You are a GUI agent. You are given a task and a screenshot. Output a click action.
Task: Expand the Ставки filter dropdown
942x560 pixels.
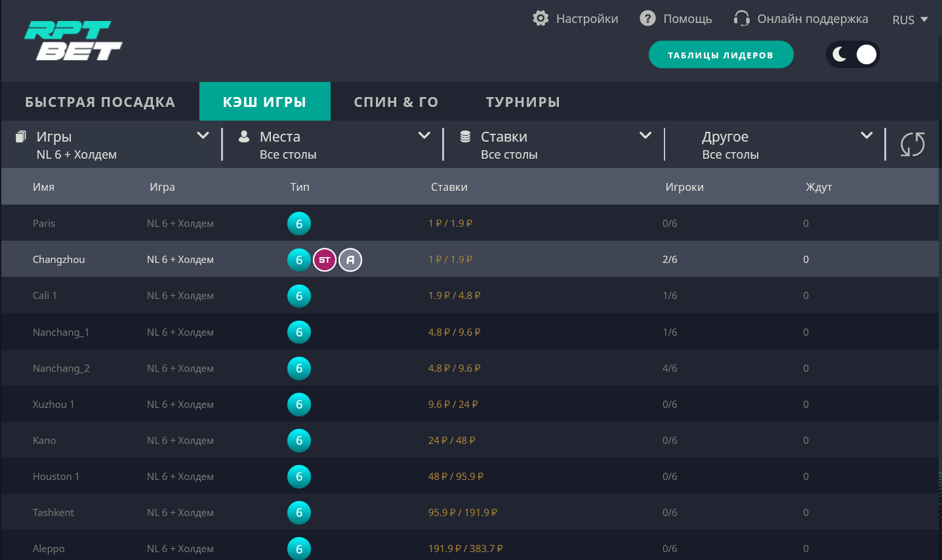(x=645, y=136)
